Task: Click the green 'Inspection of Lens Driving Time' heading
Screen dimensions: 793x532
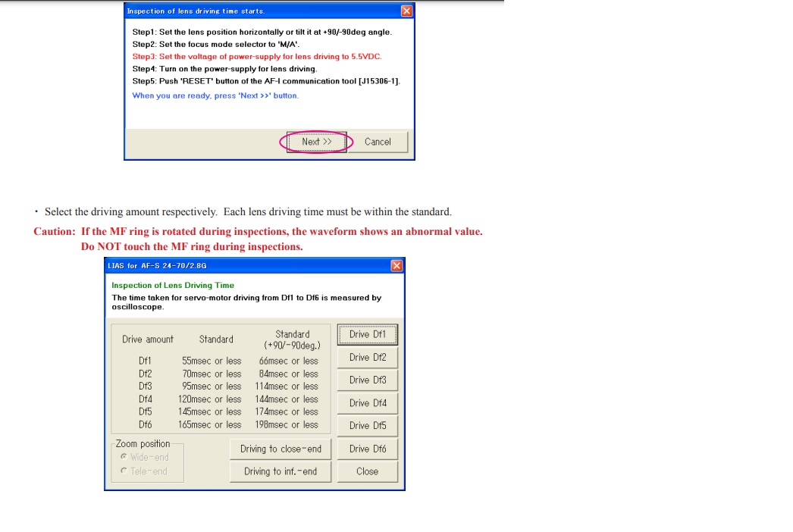Action: pyautogui.click(x=173, y=286)
